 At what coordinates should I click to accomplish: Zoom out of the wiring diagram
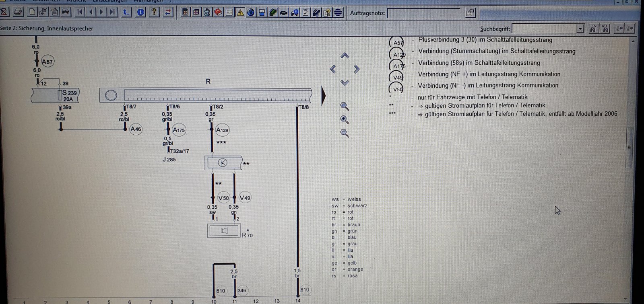[345, 133]
